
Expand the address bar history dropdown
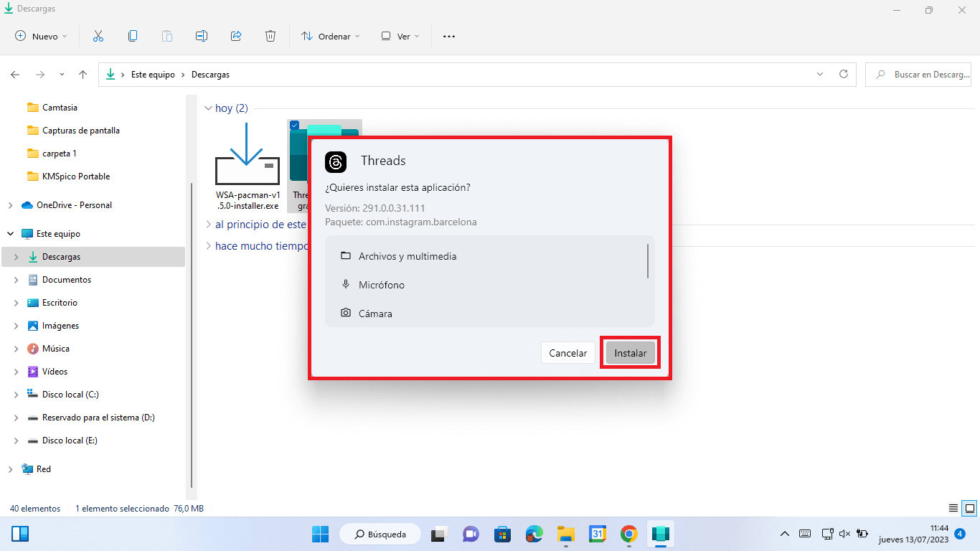(821, 74)
